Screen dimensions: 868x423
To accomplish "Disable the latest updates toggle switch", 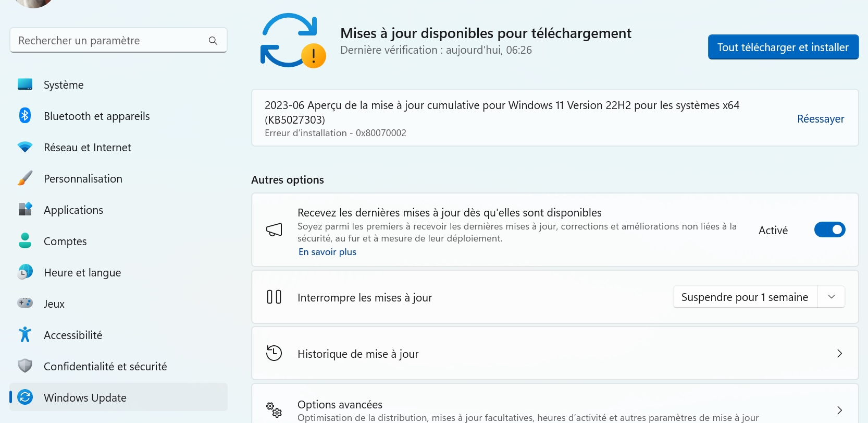I will (829, 229).
